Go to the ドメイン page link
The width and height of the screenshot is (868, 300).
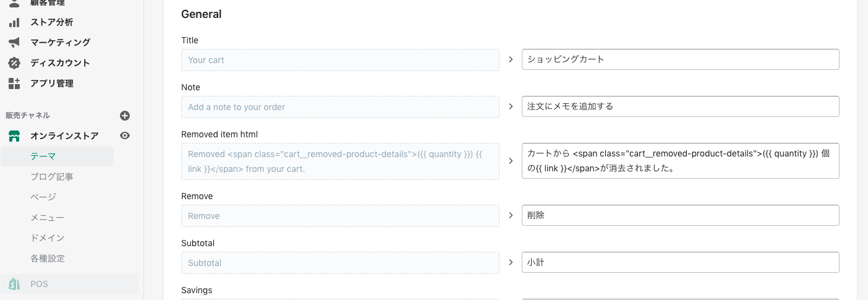tap(48, 238)
